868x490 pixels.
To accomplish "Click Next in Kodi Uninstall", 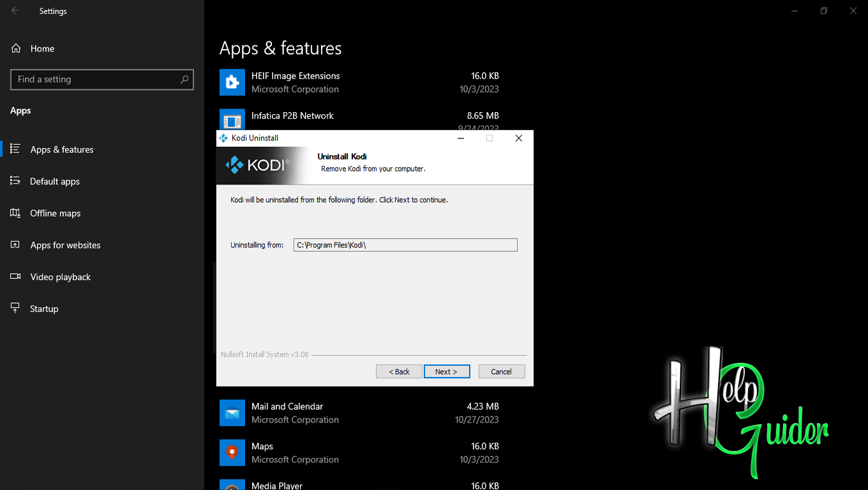I will click(x=447, y=371).
